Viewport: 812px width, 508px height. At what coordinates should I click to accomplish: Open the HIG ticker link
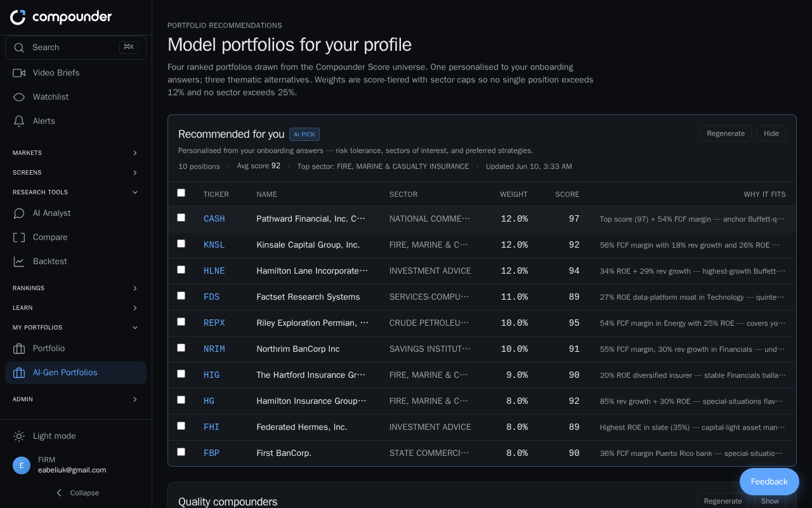[212, 375]
